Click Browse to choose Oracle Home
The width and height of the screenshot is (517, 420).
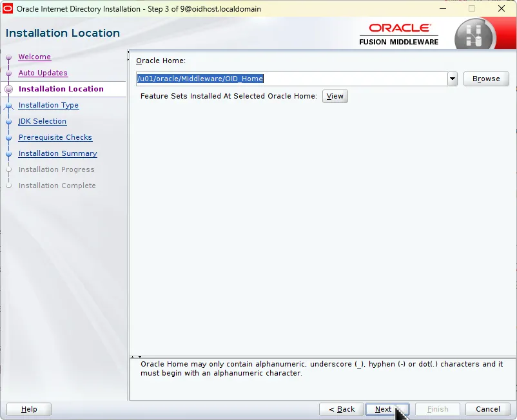[486, 79]
